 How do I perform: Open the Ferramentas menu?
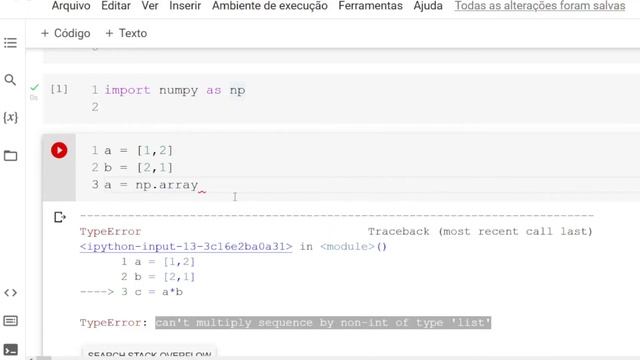click(x=370, y=6)
